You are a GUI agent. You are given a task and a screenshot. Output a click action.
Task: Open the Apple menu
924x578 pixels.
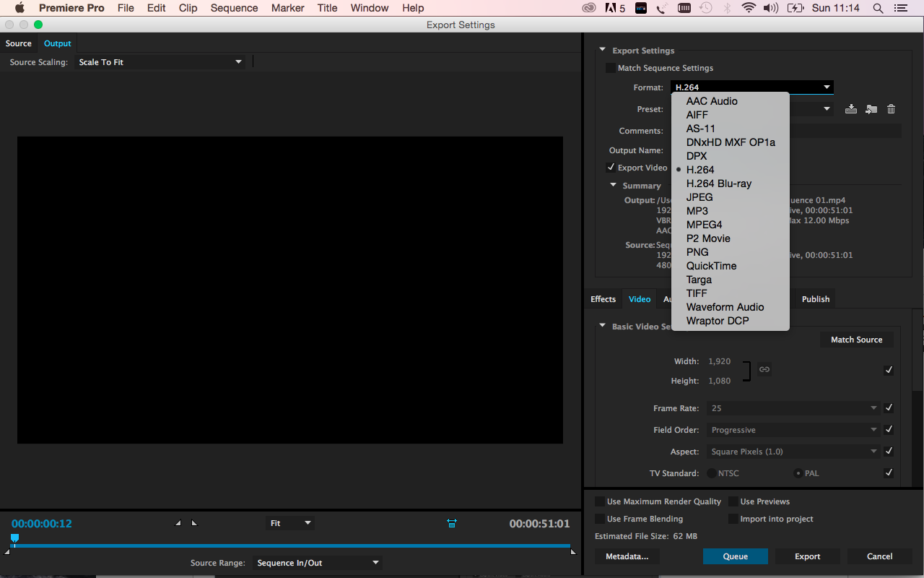[19, 8]
